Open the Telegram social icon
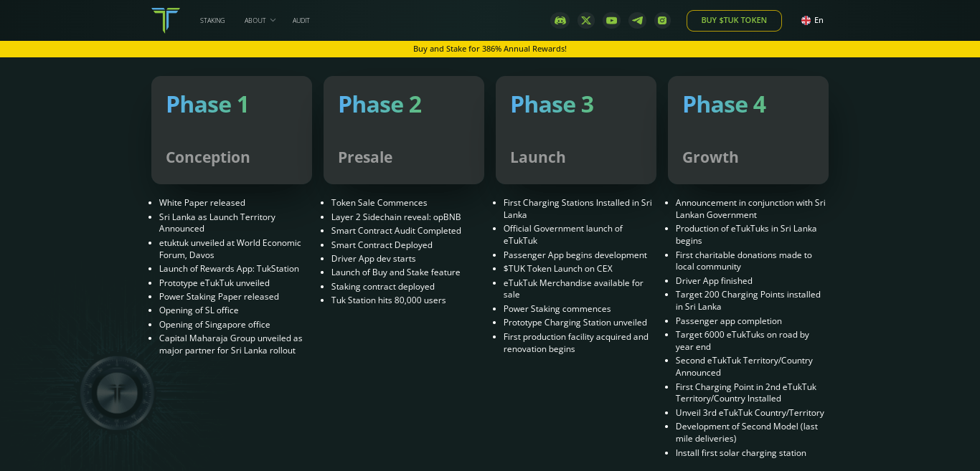The height and width of the screenshot is (471, 980). [637, 20]
